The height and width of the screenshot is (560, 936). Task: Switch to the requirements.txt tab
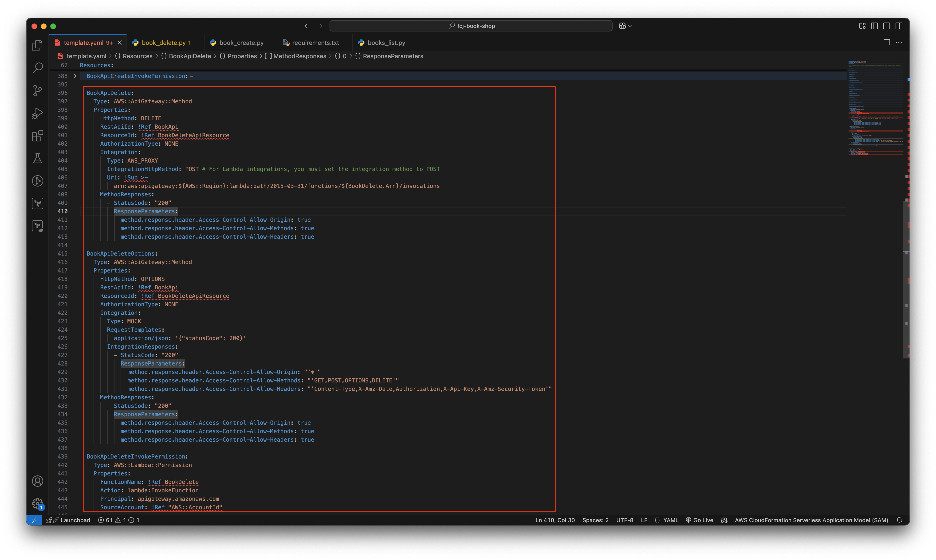pos(315,43)
